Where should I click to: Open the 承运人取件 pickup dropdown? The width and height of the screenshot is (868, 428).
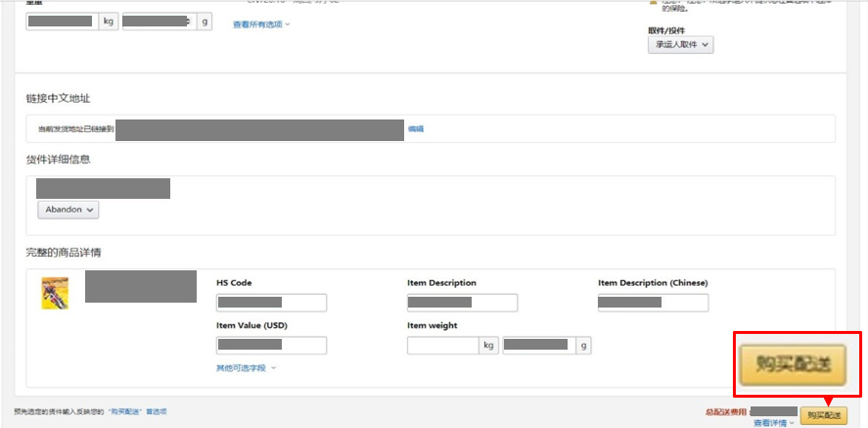[680, 44]
